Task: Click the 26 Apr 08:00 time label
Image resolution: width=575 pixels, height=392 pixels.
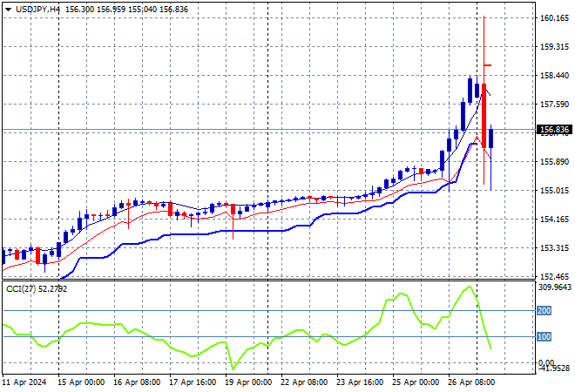Action: tap(471, 382)
